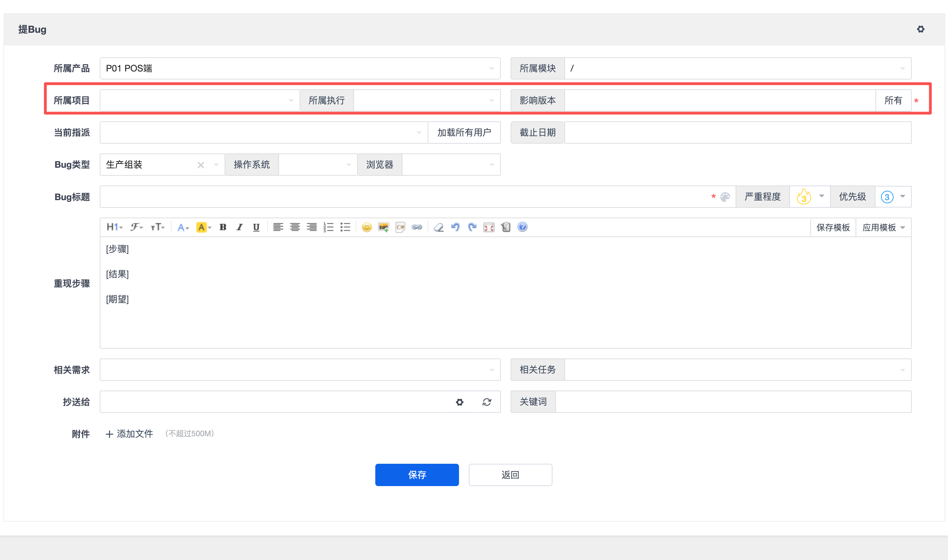The height and width of the screenshot is (560, 948).
Task: Click the insert image icon
Action: click(383, 227)
